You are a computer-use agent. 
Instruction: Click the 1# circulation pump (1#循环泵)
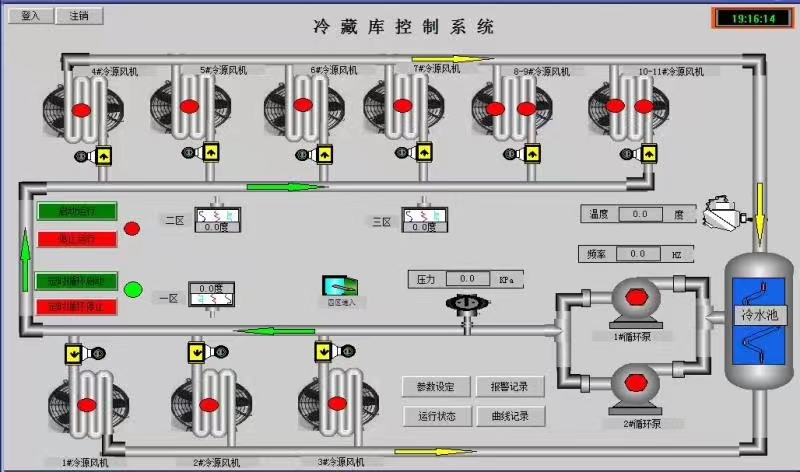click(632, 298)
